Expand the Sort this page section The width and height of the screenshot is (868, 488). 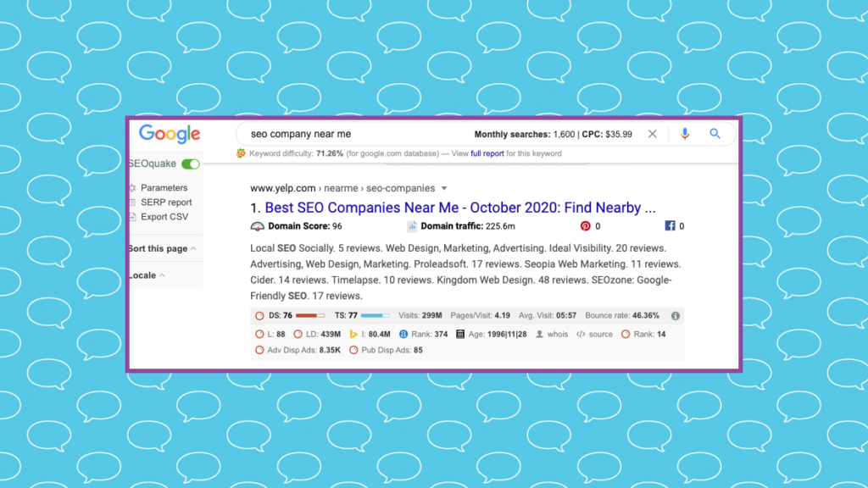[162, 249]
